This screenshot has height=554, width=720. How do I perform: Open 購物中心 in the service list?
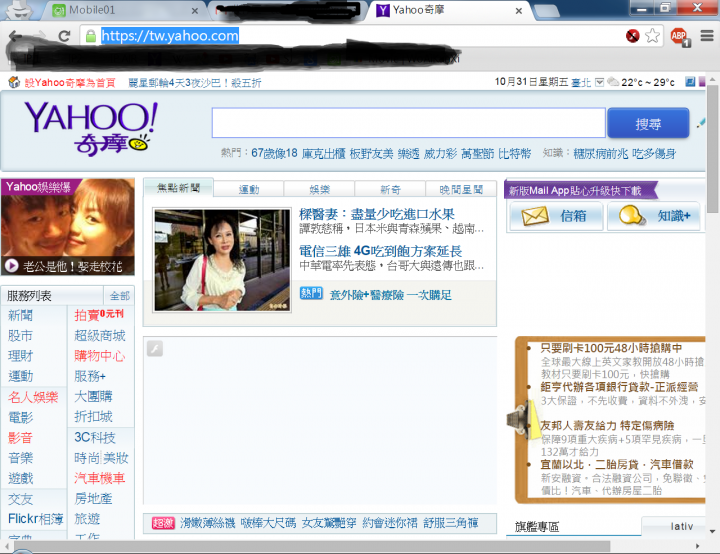[x=100, y=356]
